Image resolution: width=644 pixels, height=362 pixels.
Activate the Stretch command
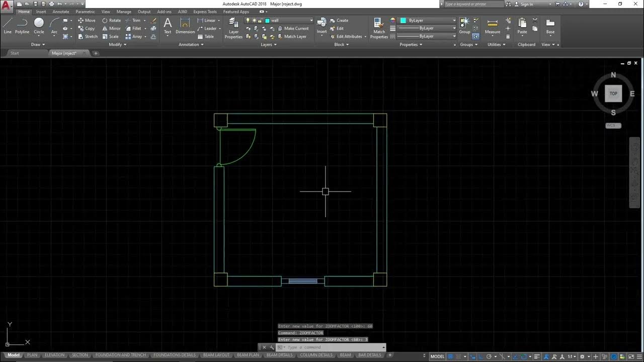[88, 37]
